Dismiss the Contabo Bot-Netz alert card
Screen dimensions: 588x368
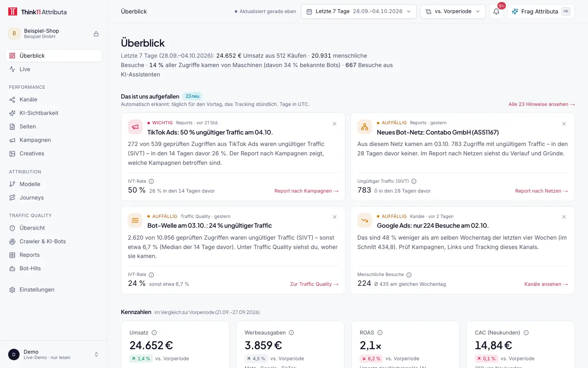click(564, 124)
